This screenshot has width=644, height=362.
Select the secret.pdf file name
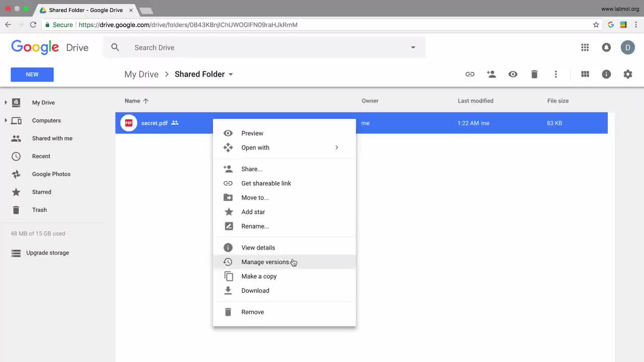click(x=154, y=123)
